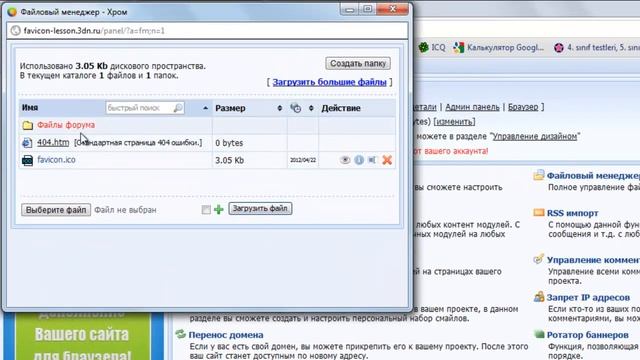This screenshot has height=360, width=640.
Task: Open the Калькулятор Google bookmark
Action: point(498,48)
